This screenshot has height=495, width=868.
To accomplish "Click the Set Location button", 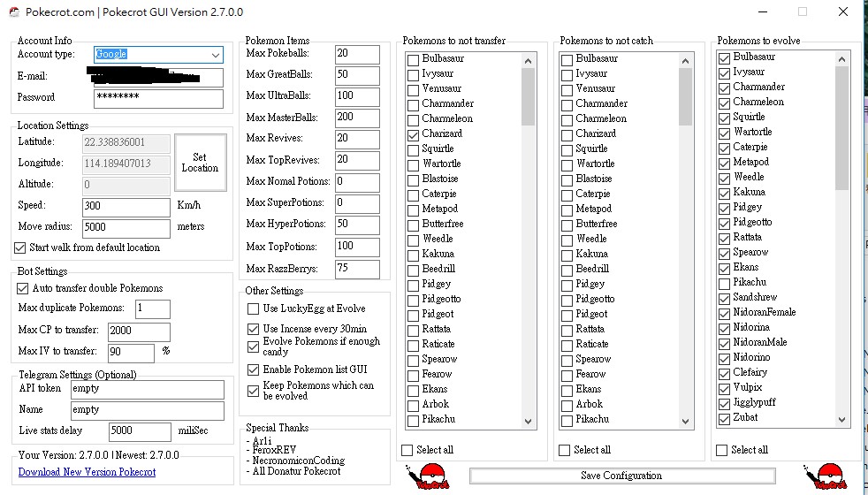I will [201, 163].
